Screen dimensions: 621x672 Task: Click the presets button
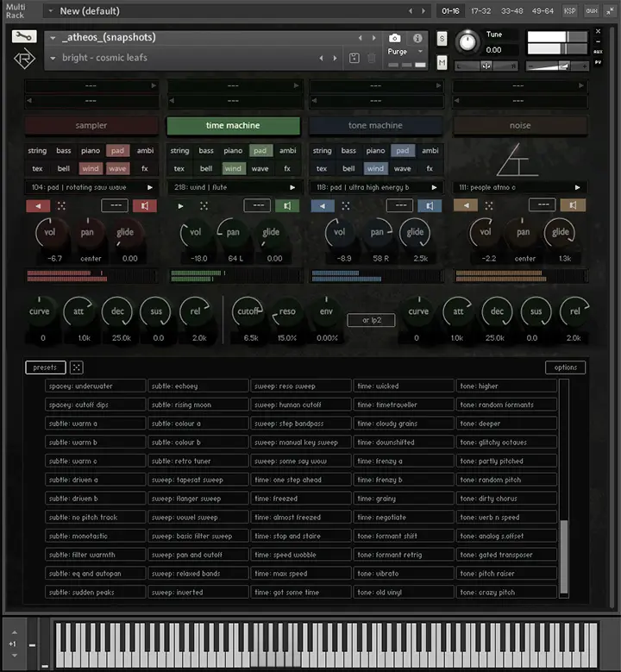pos(46,367)
